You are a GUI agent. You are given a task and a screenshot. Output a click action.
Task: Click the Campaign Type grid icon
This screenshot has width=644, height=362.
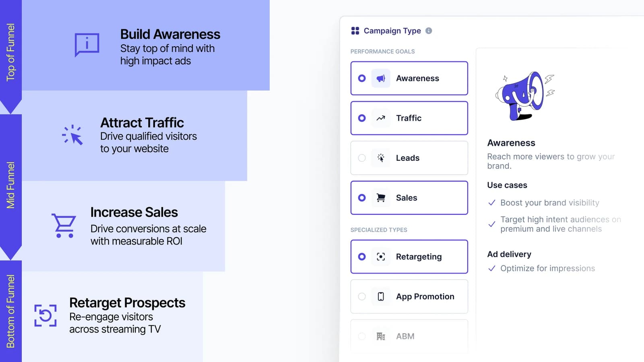(x=355, y=31)
